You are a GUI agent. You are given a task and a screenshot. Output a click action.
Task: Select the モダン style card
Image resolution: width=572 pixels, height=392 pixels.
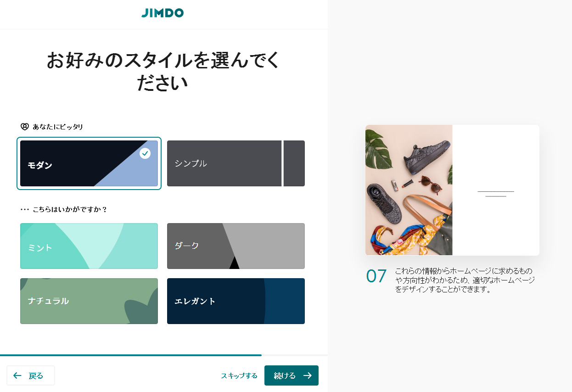point(89,163)
